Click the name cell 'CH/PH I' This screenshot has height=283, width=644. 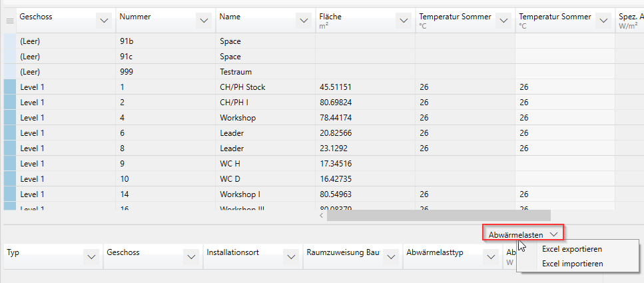tap(265, 103)
